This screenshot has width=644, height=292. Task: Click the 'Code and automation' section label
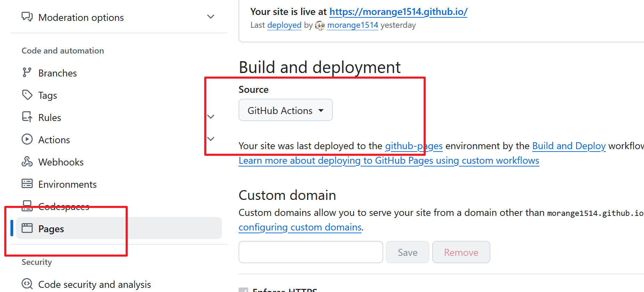(63, 50)
